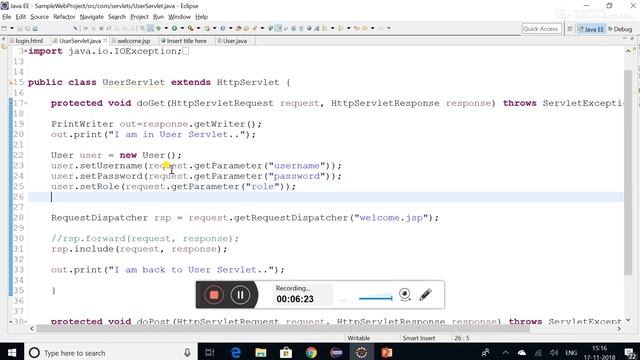Open Google Chrome from the taskbar
The image size is (640, 360).
(311, 353)
